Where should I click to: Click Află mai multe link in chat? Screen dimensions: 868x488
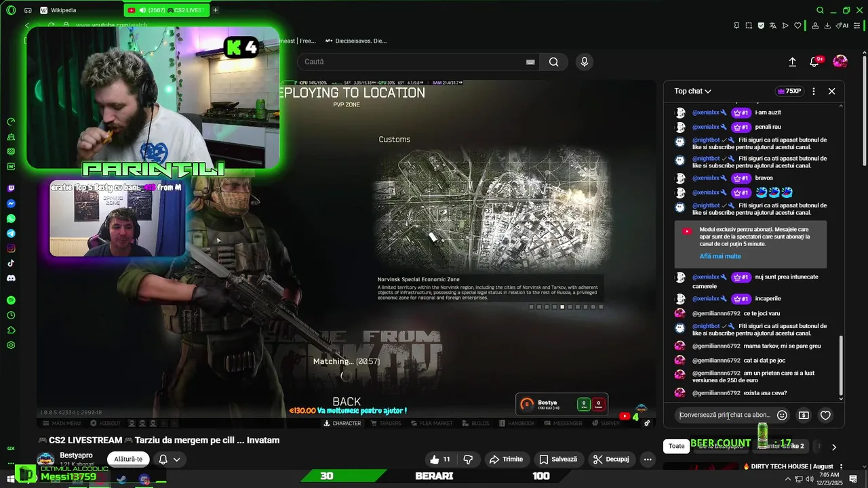click(720, 256)
